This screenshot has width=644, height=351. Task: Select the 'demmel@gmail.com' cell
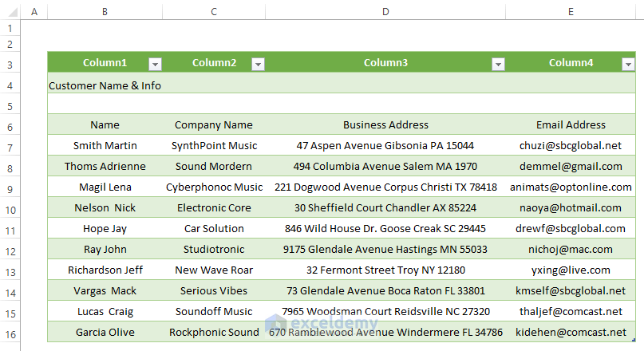click(x=571, y=166)
